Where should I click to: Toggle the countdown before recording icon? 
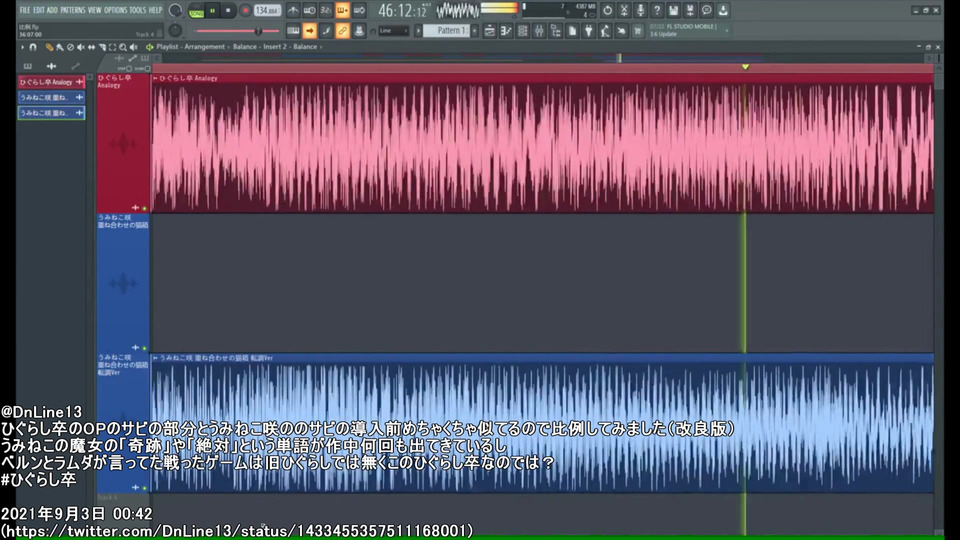tap(326, 10)
